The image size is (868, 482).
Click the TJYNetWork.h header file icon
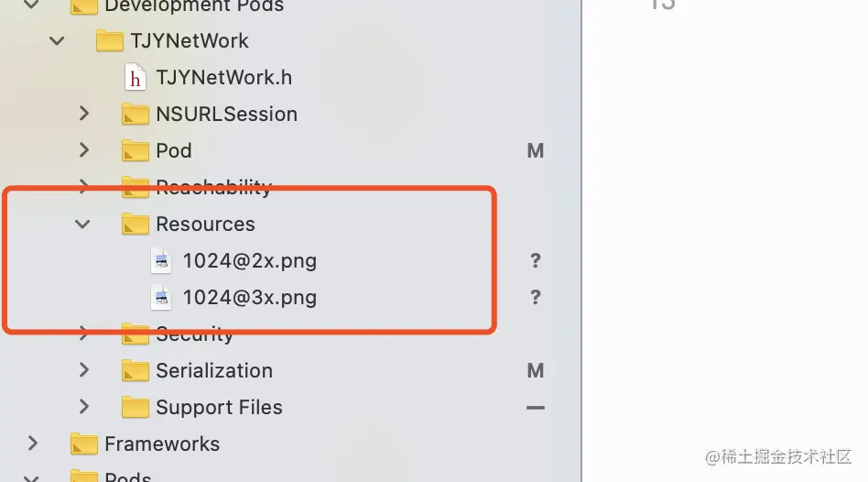pos(136,78)
